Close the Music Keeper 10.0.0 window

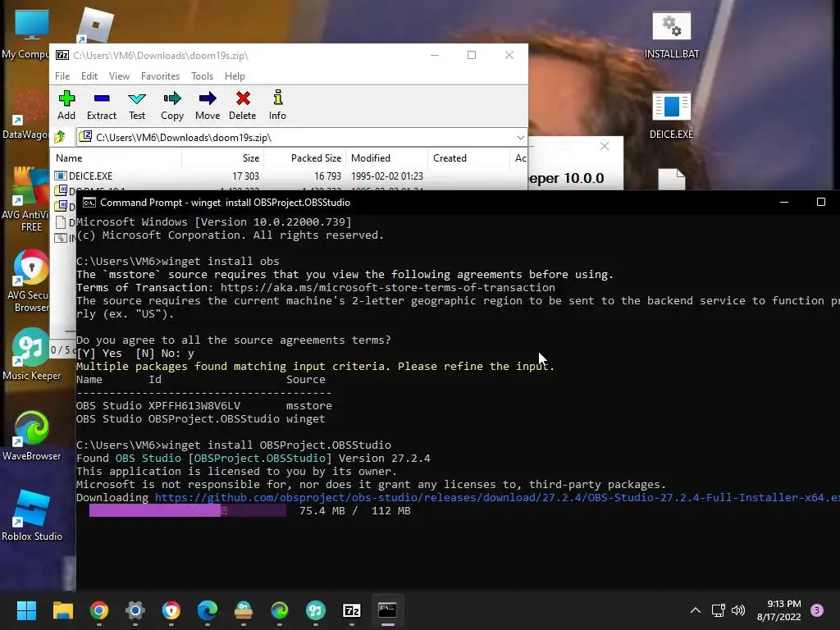[x=605, y=146]
